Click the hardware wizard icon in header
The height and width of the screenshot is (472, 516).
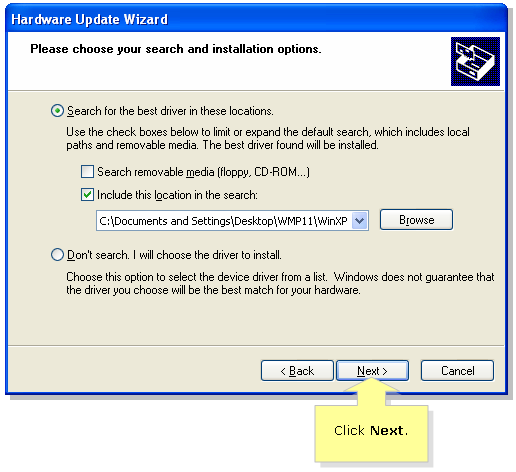475,61
